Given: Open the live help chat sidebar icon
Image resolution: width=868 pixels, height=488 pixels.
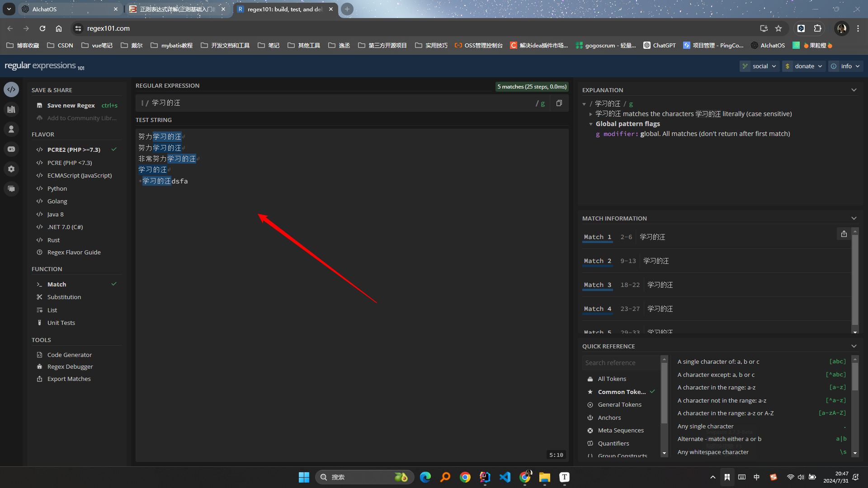Looking at the screenshot, I should (x=11, y=189).
